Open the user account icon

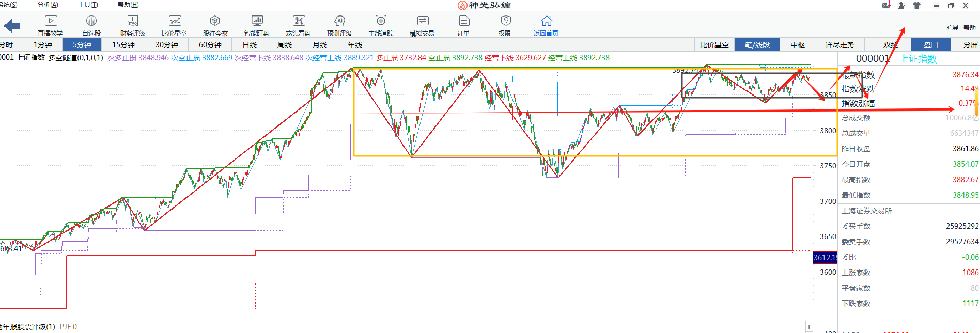pyautogui.click(x=901, y=5)
